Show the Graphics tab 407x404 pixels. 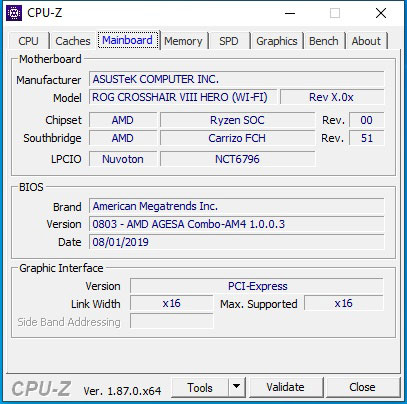pos(277,41)
